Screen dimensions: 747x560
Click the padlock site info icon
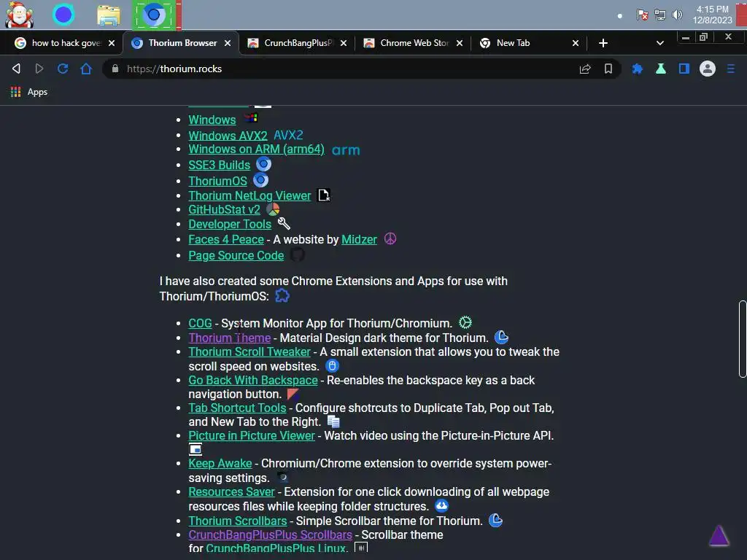click(115, 69)
